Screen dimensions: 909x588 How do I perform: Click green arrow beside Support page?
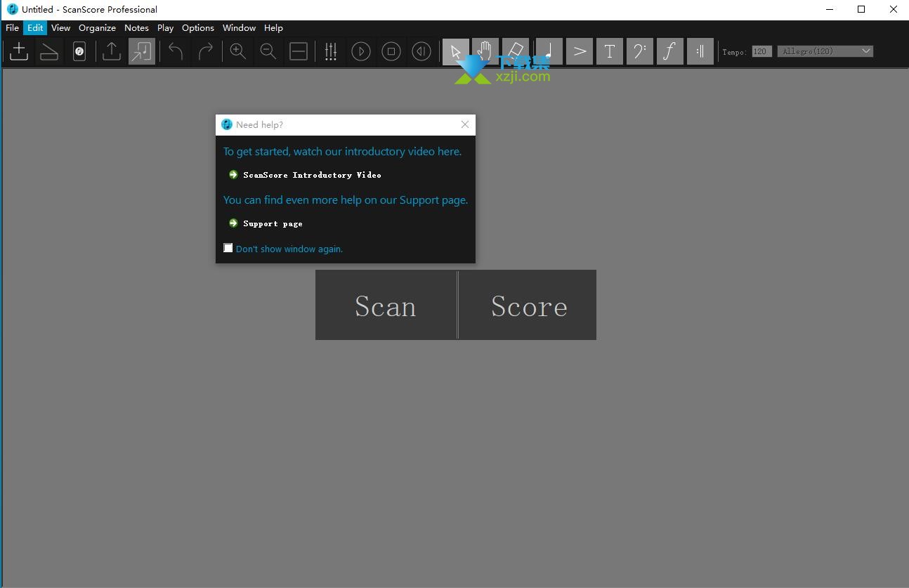point(233,223)
